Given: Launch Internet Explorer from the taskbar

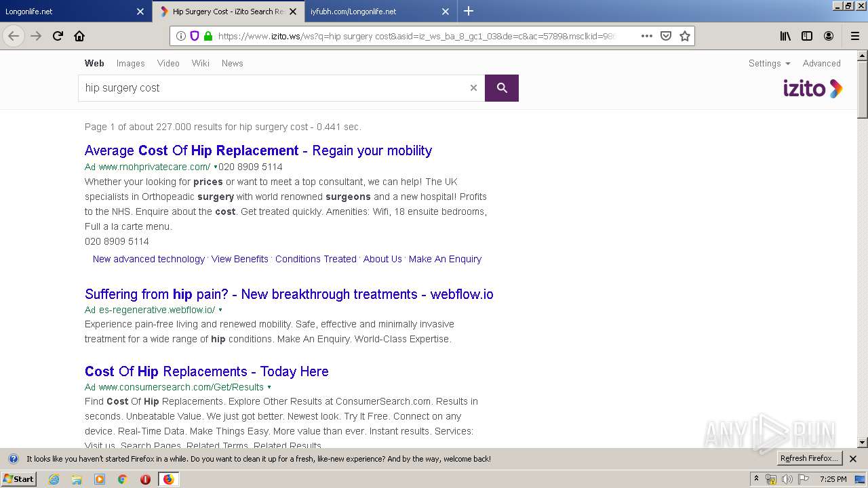Looking at the screenshot, I should click(x=54, y=479).
